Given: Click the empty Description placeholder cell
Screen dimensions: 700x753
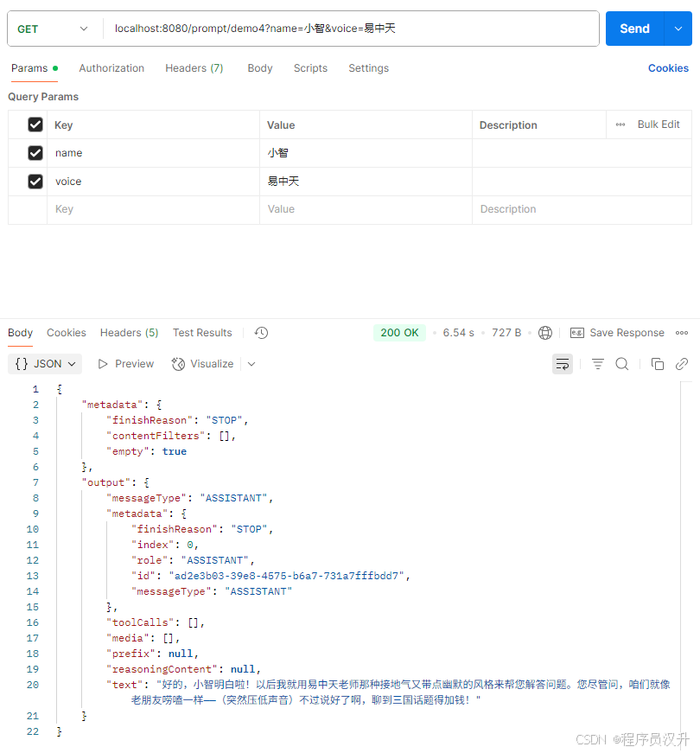Looking at the screenshot, I should [x=582, y=210].
